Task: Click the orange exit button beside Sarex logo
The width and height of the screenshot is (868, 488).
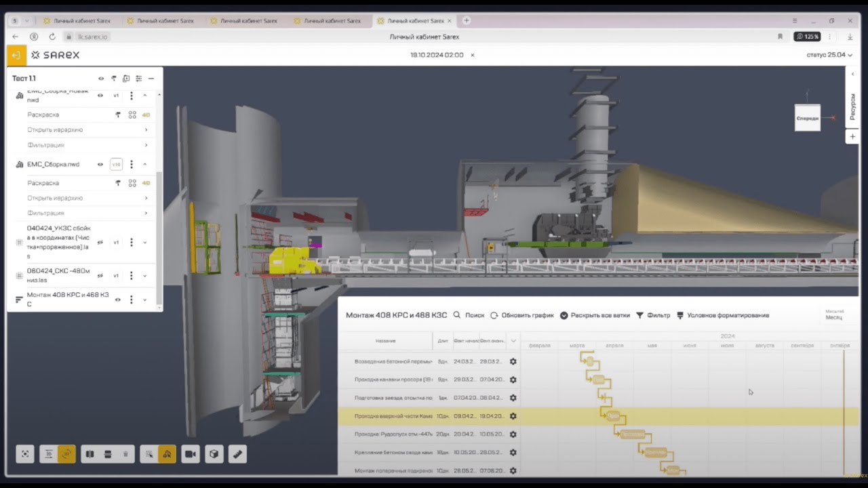Action: click(x=16, y=55)
